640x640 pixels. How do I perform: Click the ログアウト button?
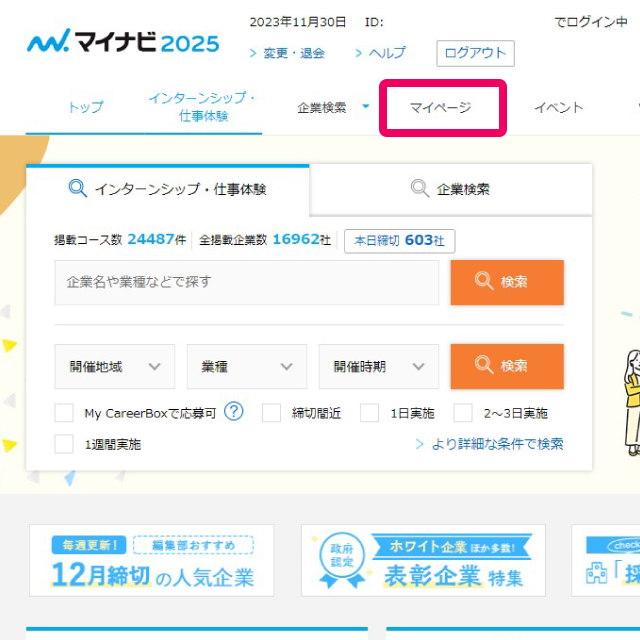point(475,53)
